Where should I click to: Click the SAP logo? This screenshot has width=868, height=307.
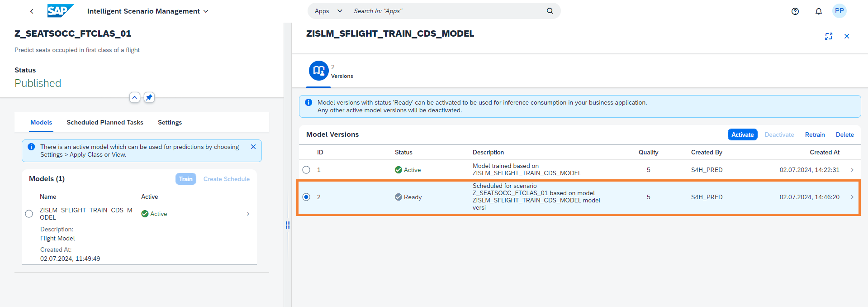tap(60, 11)
